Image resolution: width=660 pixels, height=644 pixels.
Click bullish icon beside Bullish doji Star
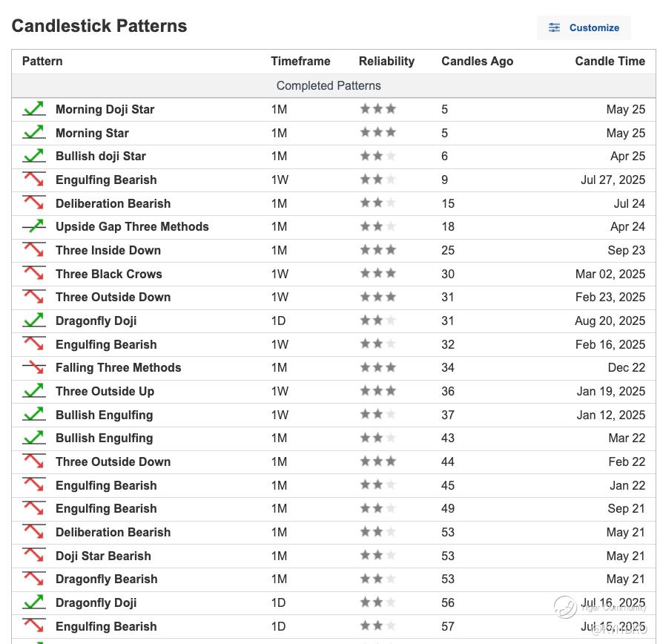[33, 157]
